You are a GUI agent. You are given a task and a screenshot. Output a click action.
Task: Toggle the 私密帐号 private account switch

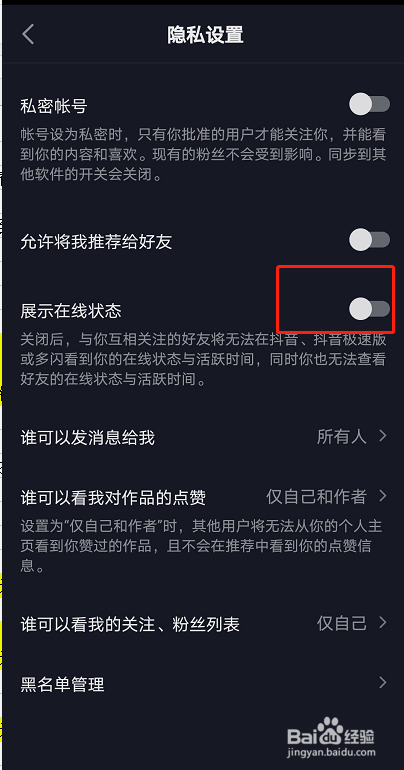point(370,105)
